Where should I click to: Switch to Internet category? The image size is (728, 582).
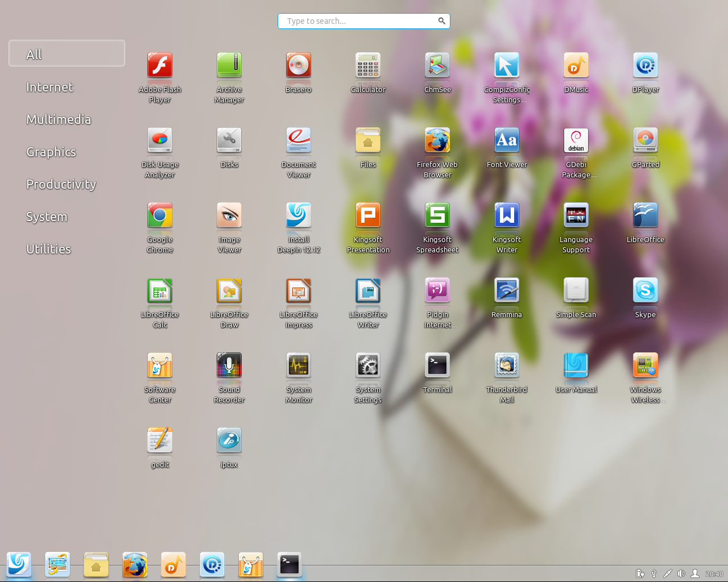click(x=49, y=87)
